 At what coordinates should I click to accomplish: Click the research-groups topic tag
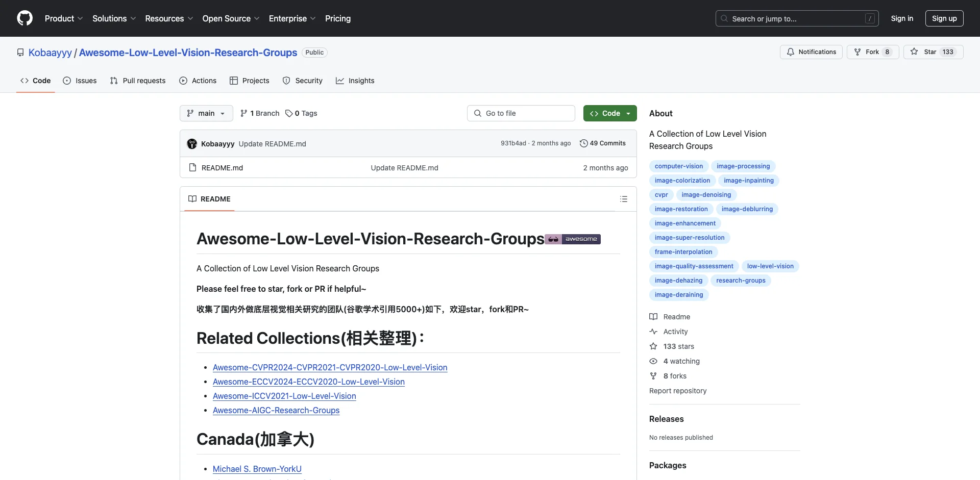[741, 281]
